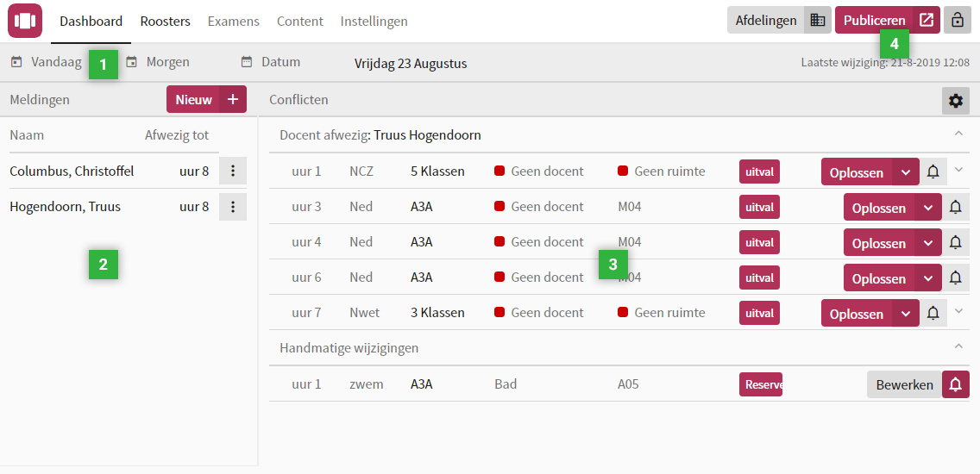Expand the uur 7 Nwet row

click(958, 311)
